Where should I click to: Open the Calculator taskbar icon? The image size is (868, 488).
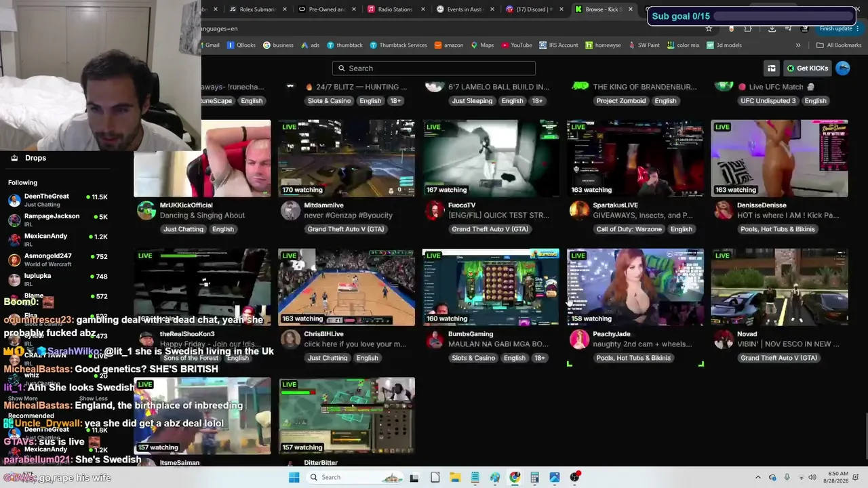(x=534, y=477)
